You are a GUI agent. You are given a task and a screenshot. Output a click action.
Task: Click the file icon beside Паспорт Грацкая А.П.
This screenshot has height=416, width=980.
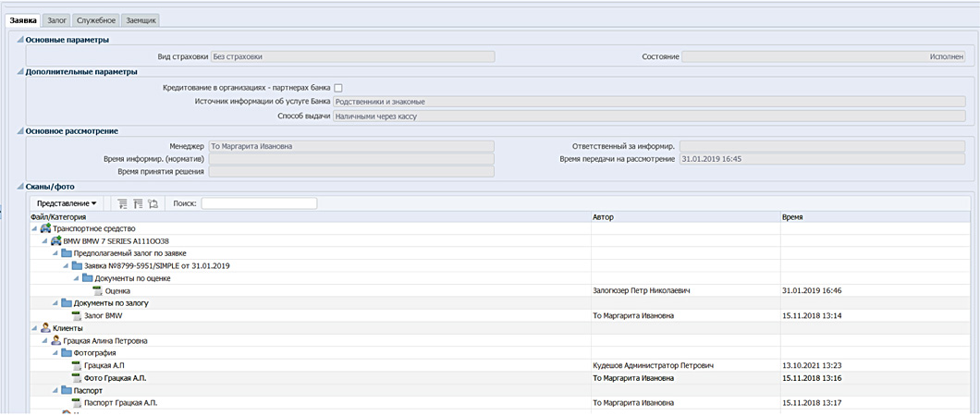click(77, 403)
